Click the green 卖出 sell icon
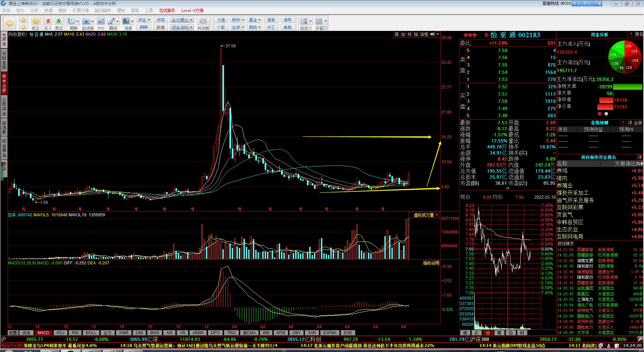The image size is (644, 352). 59,21
